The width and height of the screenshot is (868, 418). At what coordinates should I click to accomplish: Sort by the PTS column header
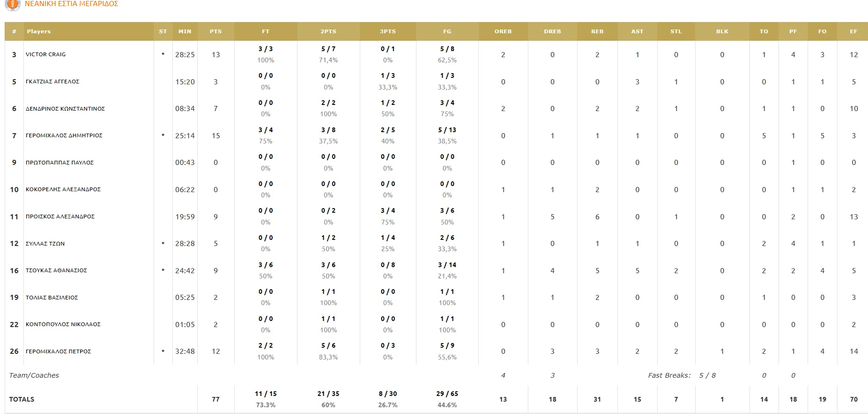pos(215,31)
